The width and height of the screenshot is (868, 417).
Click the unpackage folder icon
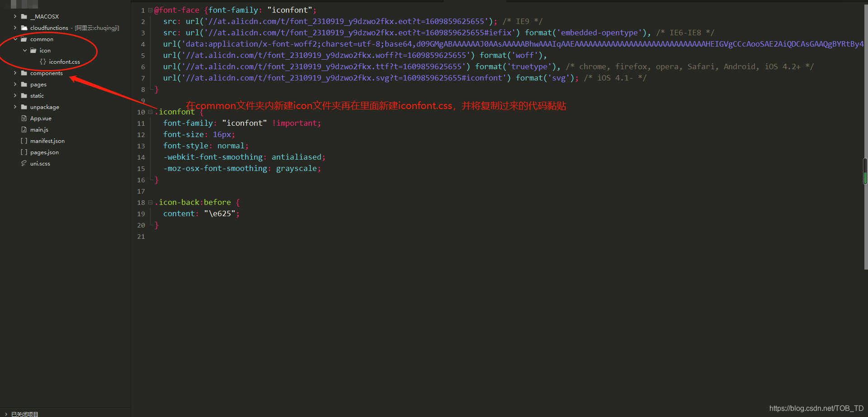[x=24, y=107]
